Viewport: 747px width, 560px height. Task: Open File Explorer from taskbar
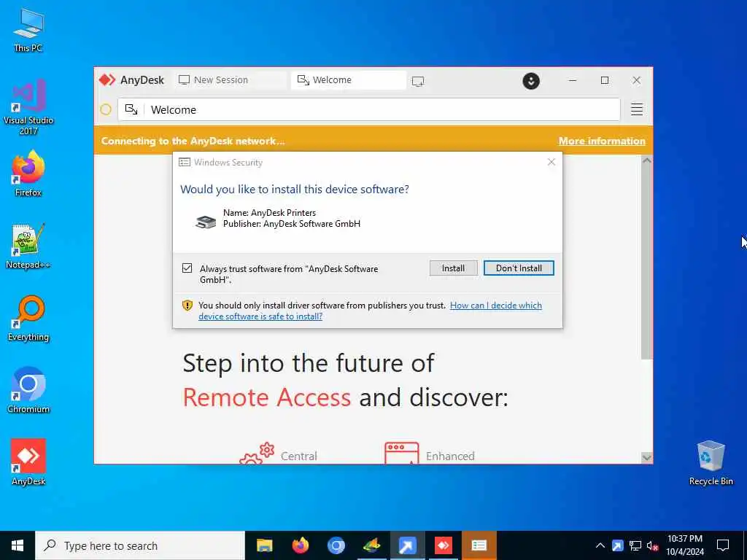click(264, 545)
